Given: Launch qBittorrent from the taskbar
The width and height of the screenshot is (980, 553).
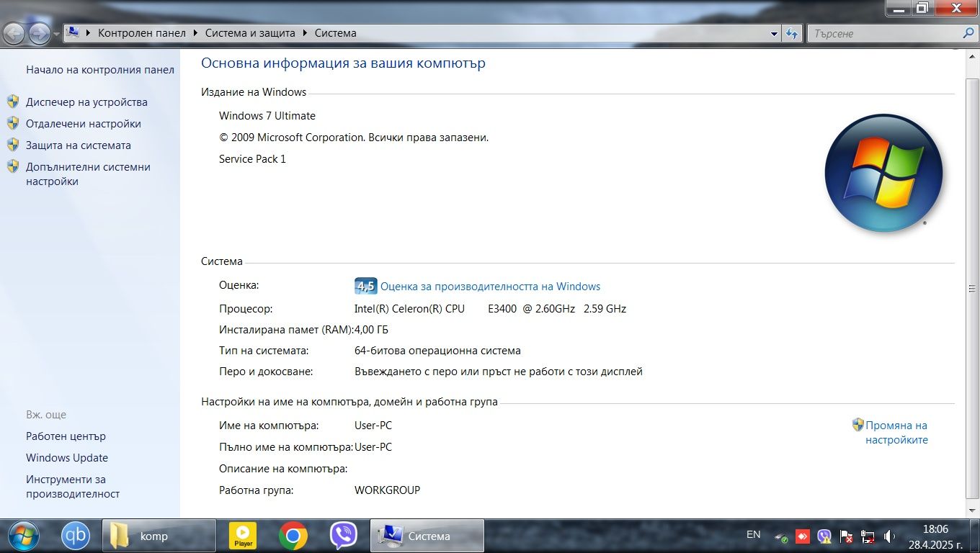Looking at the screenshot, I should (x=75, y=536).
